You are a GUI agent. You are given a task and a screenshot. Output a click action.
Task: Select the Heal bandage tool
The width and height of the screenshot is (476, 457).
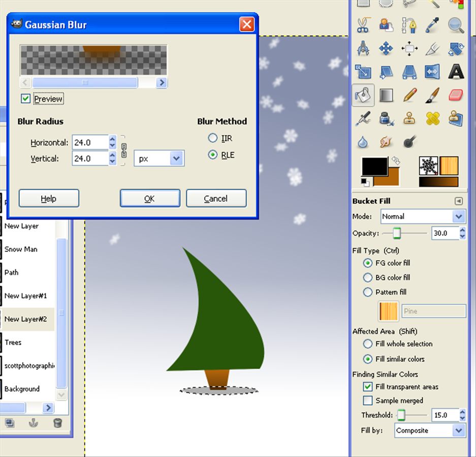(x=432, y=119)
